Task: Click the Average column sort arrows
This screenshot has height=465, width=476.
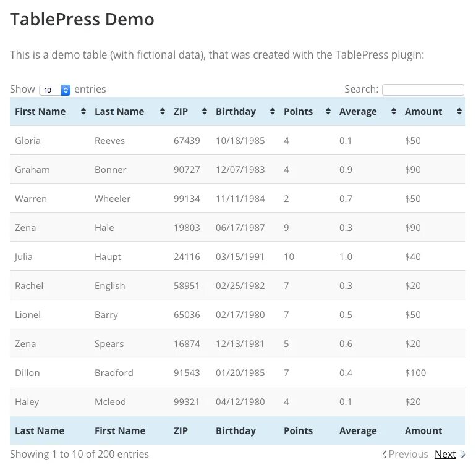Action: (393, 111)
